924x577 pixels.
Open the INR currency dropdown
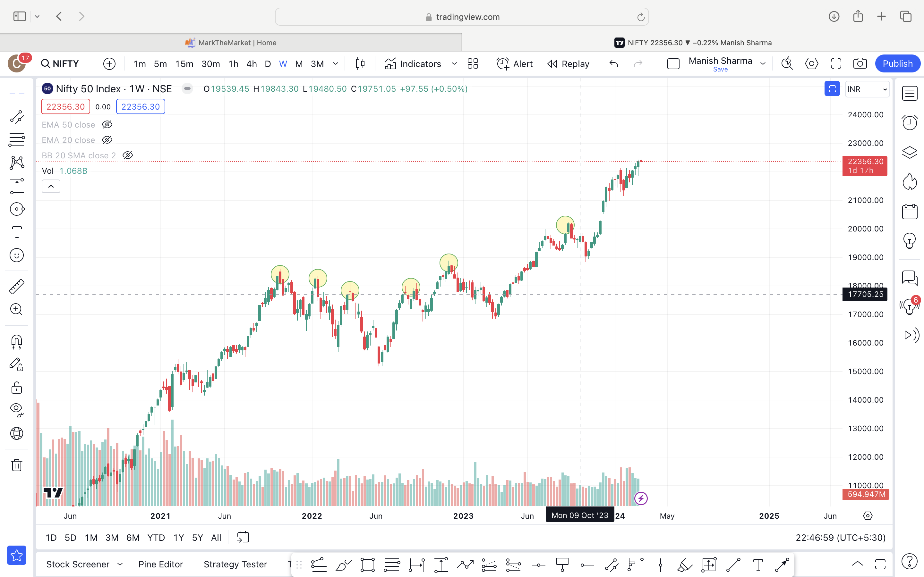pyautogui.click(x=867, y=89)
